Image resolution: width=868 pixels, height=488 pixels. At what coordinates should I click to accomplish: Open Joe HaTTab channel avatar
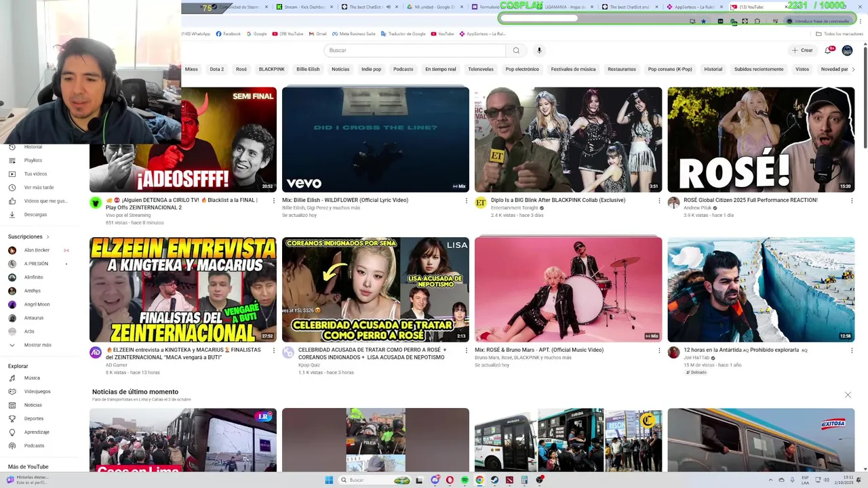pos(673,352)
